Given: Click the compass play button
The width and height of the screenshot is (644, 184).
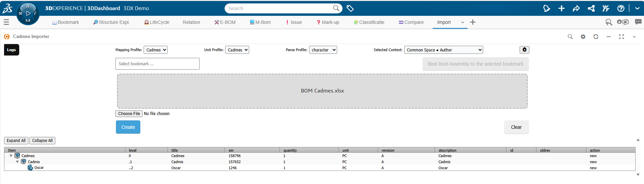Looking at the screenshot, I should 28,13.
